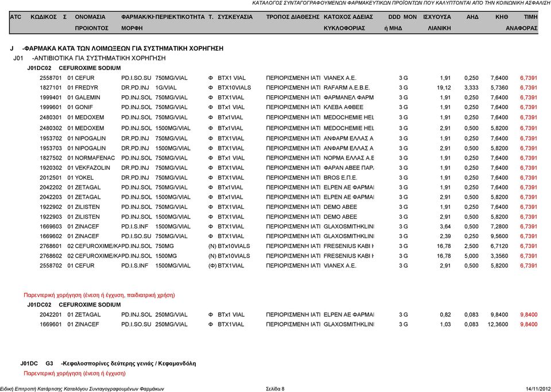Select product code 2768601
The height and width of the screenshot is (392, 551).
(51, 246)
